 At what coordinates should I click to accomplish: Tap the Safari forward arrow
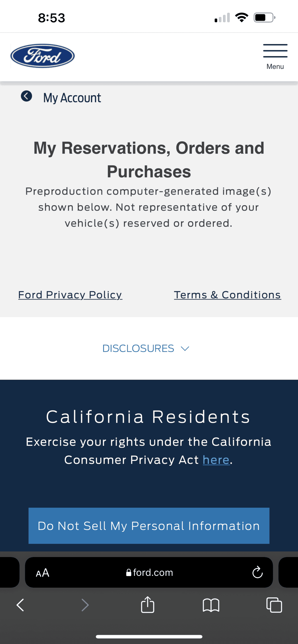tap(85, 605)
